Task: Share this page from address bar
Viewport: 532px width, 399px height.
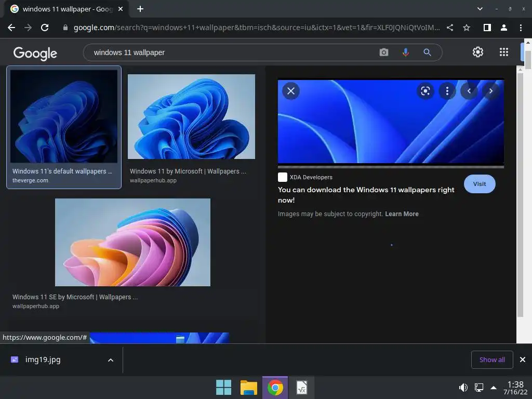Action: [x=450, y=28]
